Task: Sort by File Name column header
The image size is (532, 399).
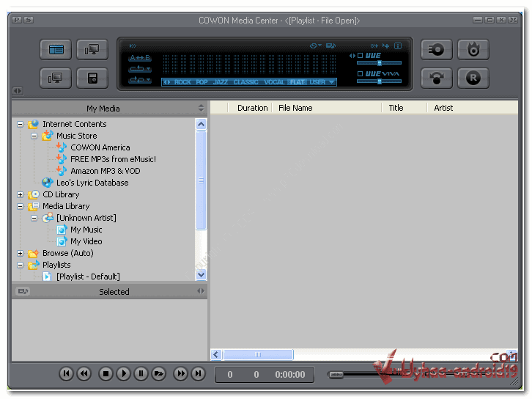Action: point(327,108)
